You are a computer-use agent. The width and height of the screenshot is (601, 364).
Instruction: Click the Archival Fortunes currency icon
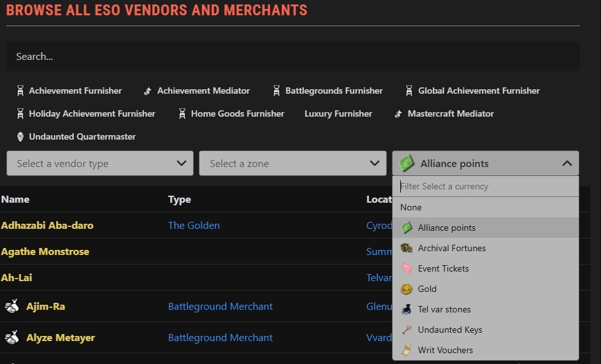[406, 248]
